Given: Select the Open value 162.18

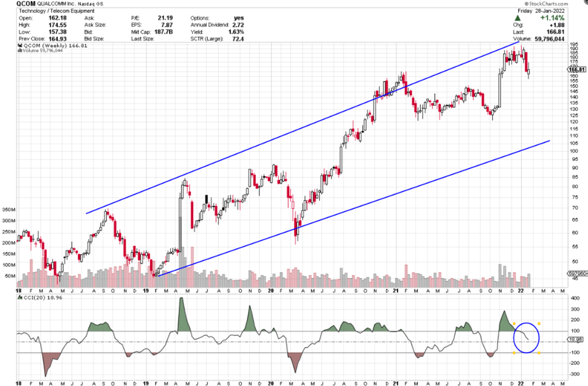Looking at the screenshot, I should (57, 18).
